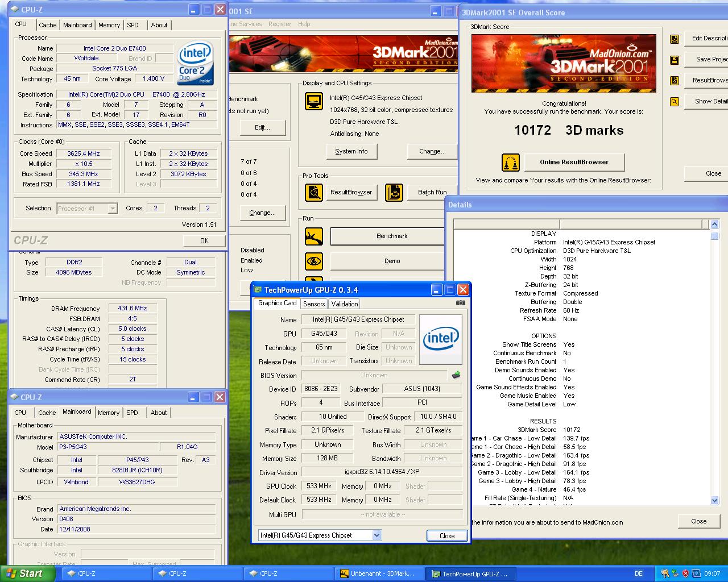Switch to the Sensors tab in GPU-Z
Image resolution: width=728 pixels, height=582 pixels.
pos(314,304)
